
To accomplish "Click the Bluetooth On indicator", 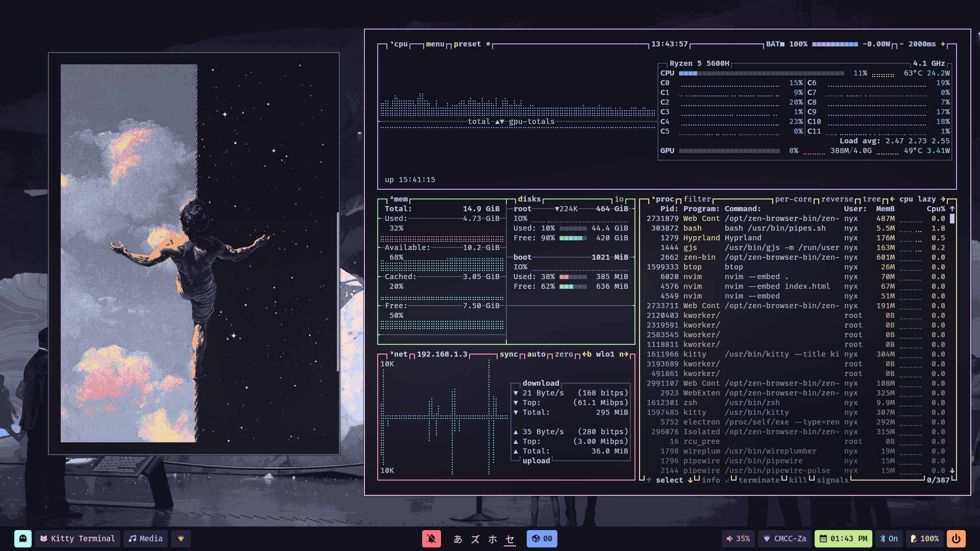I will 889,539.
